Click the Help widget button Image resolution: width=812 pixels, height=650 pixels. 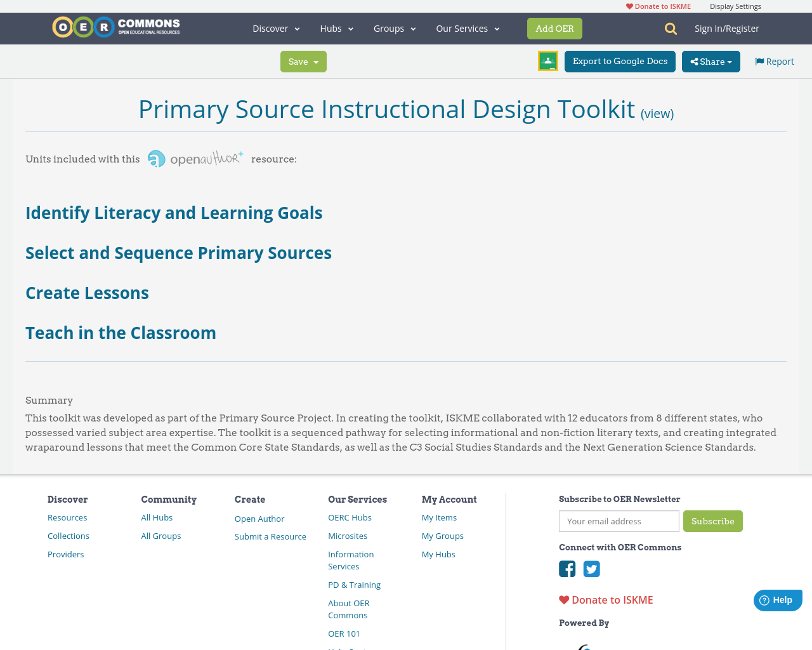click(x=778, y=599)
